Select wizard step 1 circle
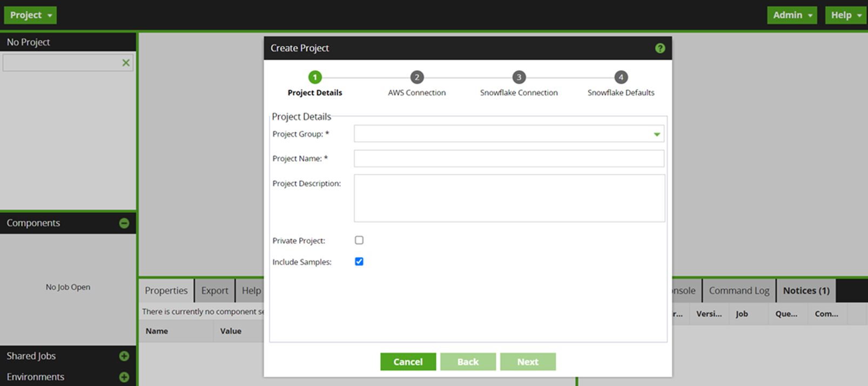Screen dimensions: 868x386 [x=315, y=77]
